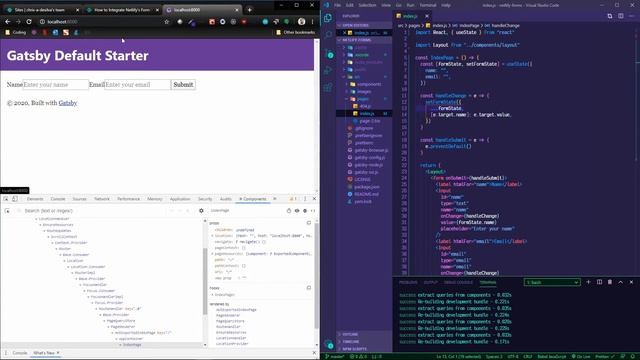This screenshot has height=360, width=640.
Task: Activate DevTools inspect element picker
Action: (x=6, y=199)
